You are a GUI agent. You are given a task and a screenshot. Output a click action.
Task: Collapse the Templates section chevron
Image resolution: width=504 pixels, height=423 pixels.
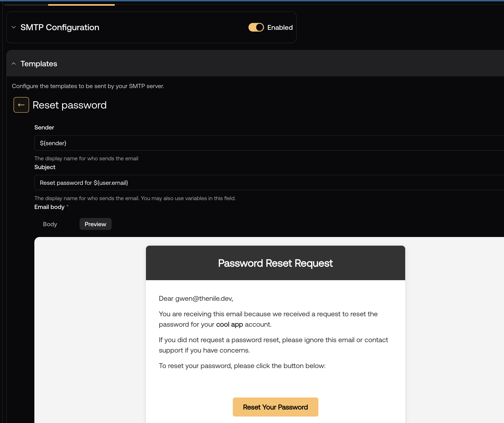(x=14, y=64)
